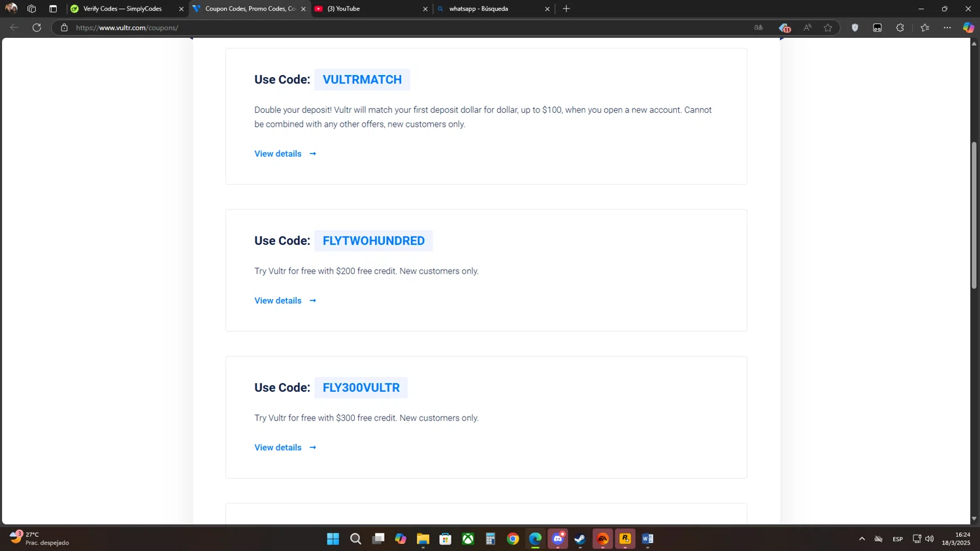
Task: Switch to Verify Codes SimplyCodes tab
Action: point(122,8)
